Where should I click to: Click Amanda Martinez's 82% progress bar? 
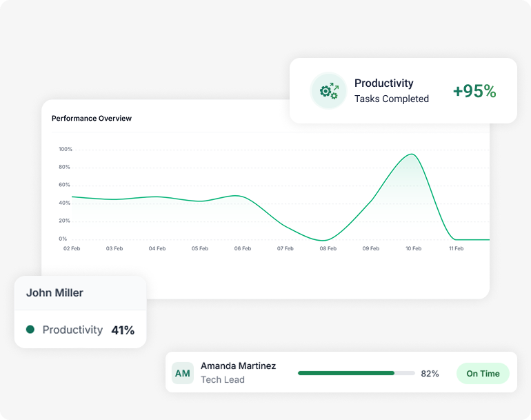356,373
